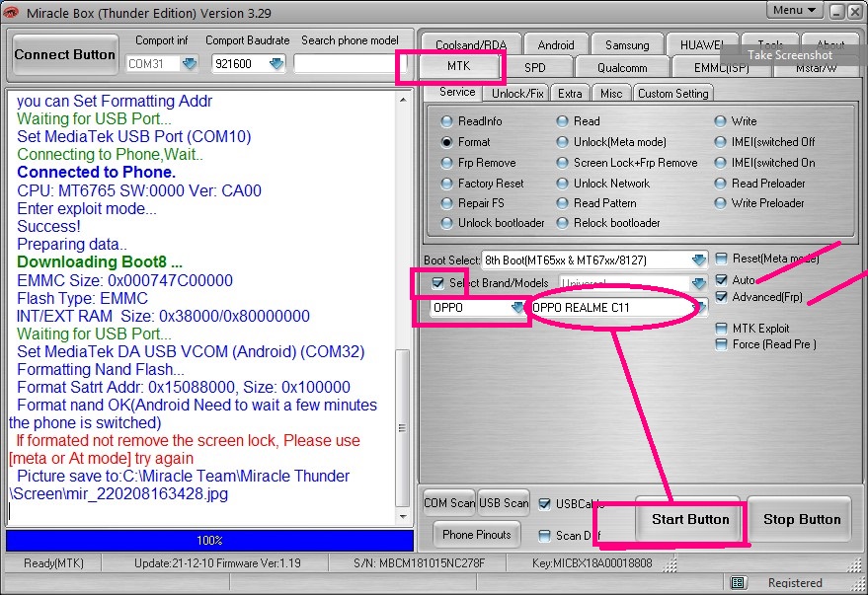The width and height of the screenshot is (868, 595).
Task: Switch to the Samsung tab
Action: click(627, 44)
